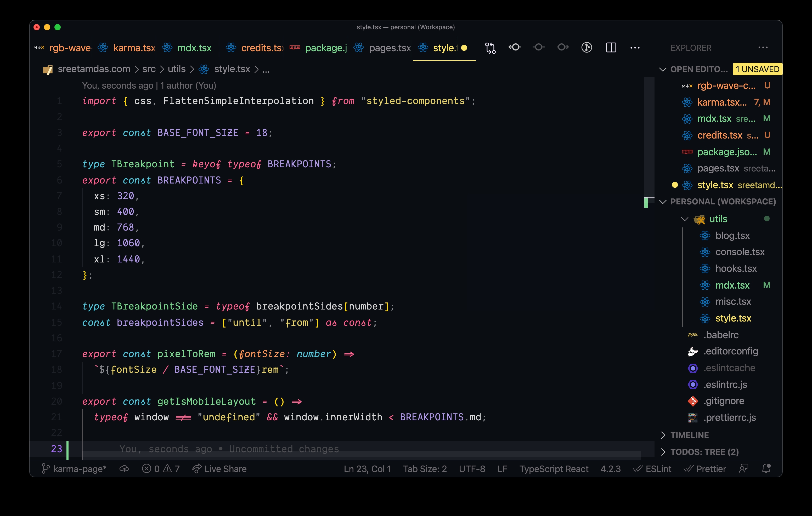This screenshot has width=812, height=516.
Task: Click the 1 UNSAVED badge
Action: tap(757, 69)
